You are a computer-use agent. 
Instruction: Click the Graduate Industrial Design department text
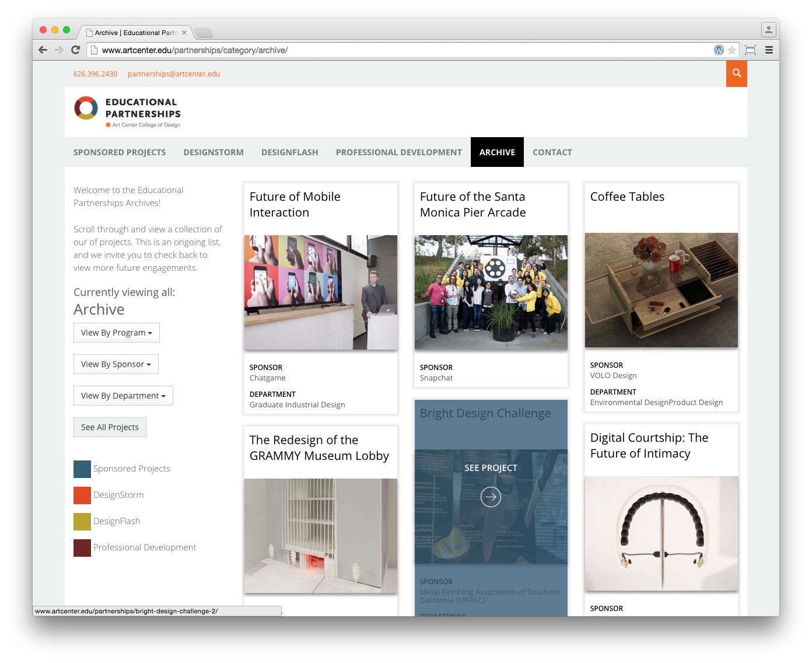[297, 405]
